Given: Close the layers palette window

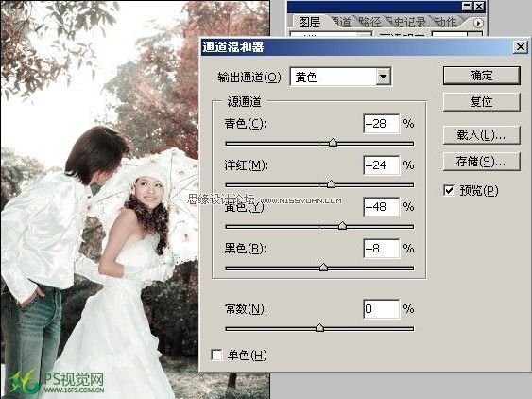Looking at the screenshot, I should click(x=479, y=6).
